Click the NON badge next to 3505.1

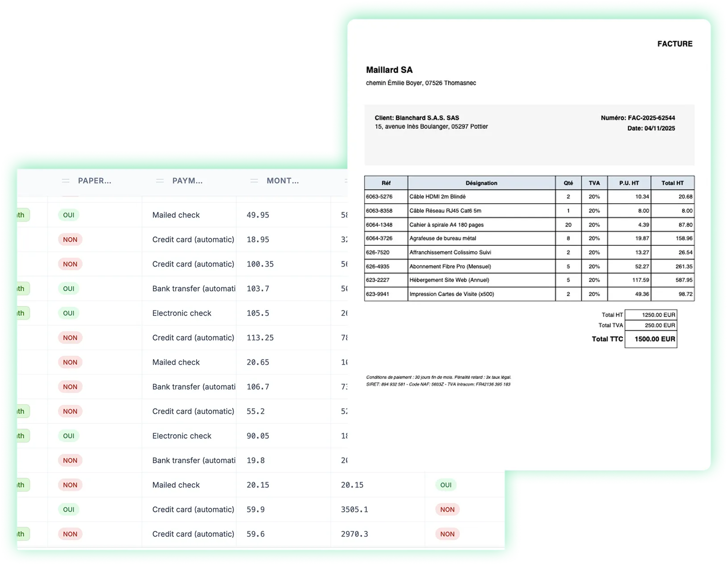click(447, 509)
